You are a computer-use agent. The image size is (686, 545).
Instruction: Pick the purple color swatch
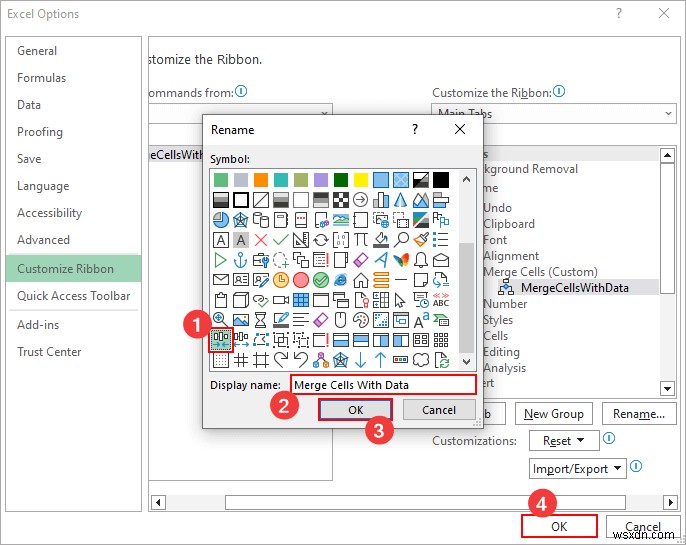(321, 180)
